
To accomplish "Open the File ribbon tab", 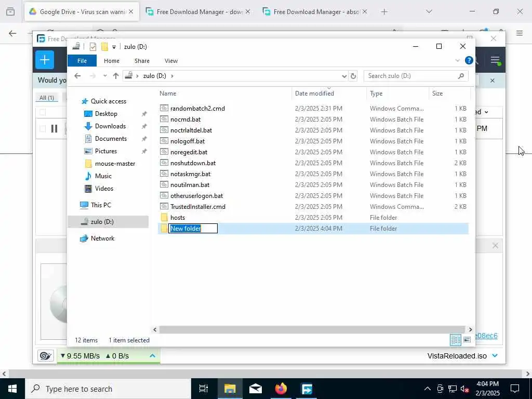I will coord(82,61).
